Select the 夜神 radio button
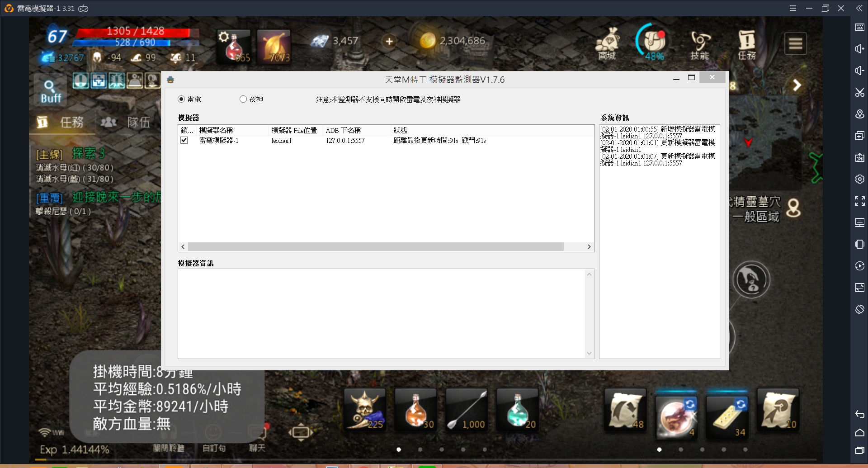Image resolution: width=868 pixels, height=468 pixels. pyautogui.click(x=243, y=99)
